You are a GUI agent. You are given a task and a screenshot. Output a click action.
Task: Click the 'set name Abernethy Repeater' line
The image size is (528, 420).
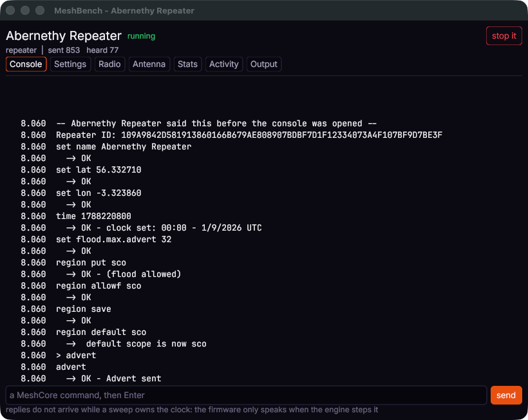click(124, 146)
